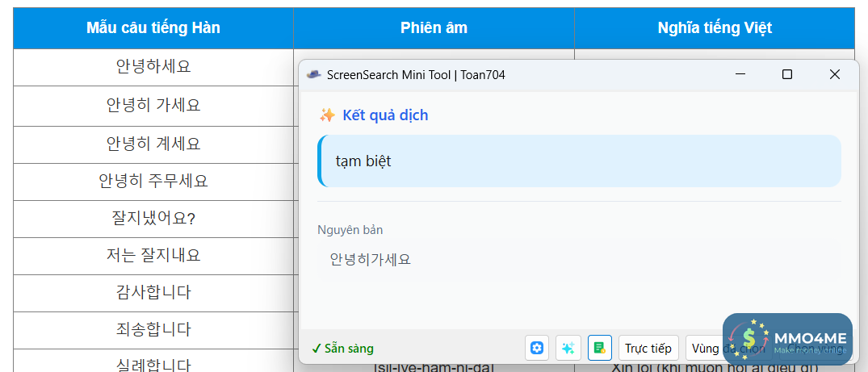Click the Mẫu câu tiếng Hàn column header
The height and width of the screenshot is (372, 868).
[153, 28]
